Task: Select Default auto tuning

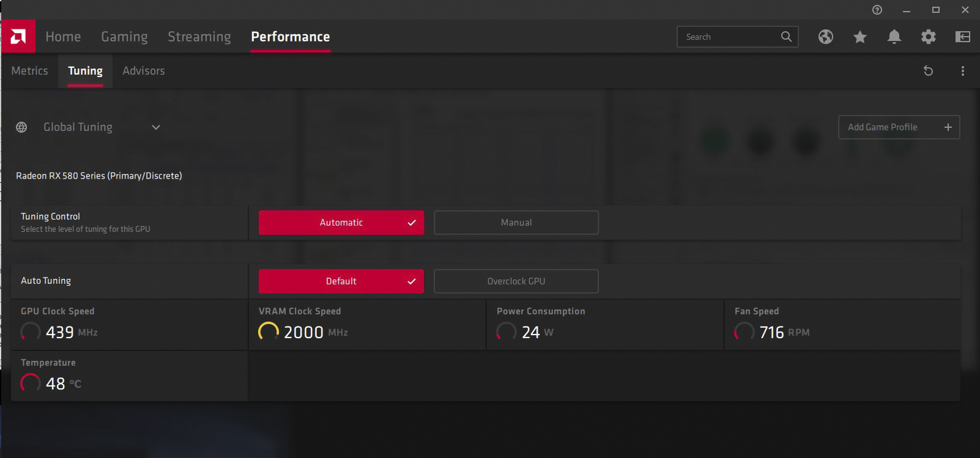Action: coord(341,281)
